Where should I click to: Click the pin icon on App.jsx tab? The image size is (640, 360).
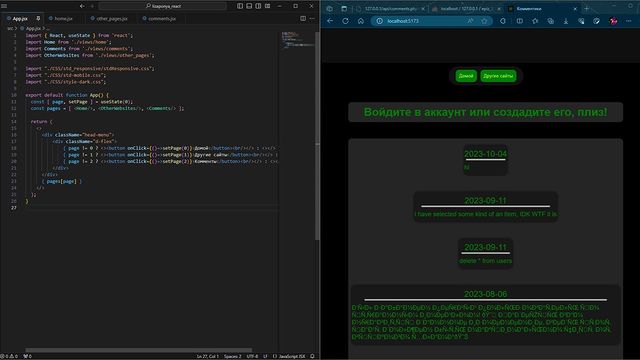38,18
